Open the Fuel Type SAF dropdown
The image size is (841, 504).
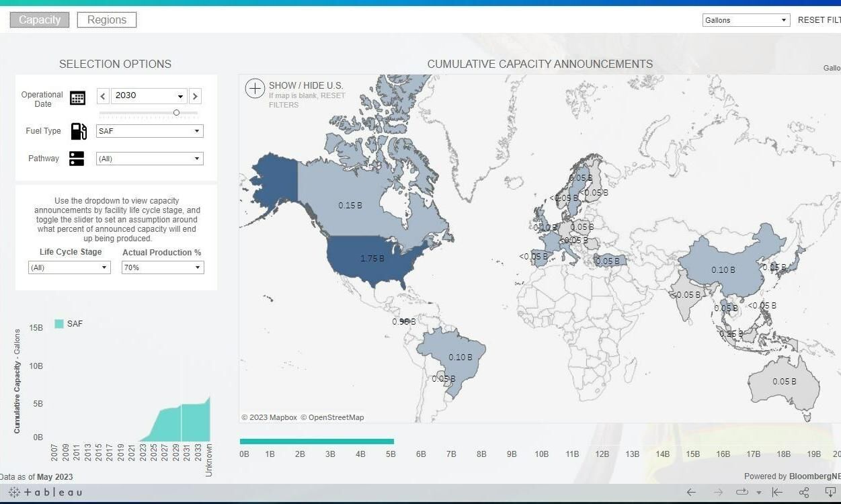point(149,131)
